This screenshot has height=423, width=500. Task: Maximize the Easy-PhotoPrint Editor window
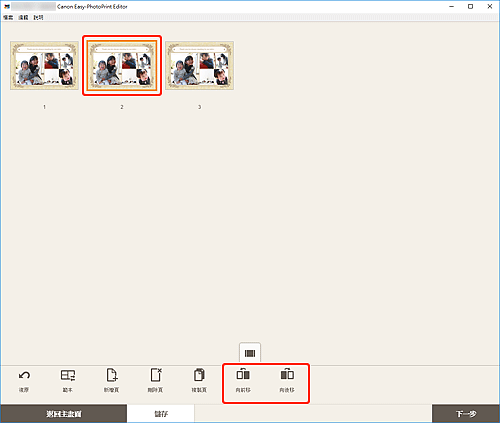click(470, 6)
